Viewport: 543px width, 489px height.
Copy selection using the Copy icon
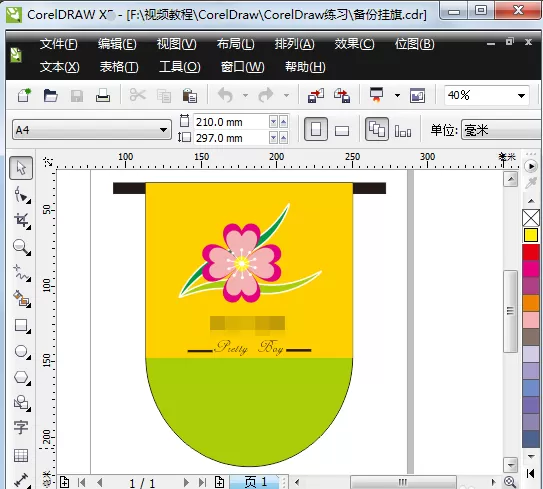164,96
